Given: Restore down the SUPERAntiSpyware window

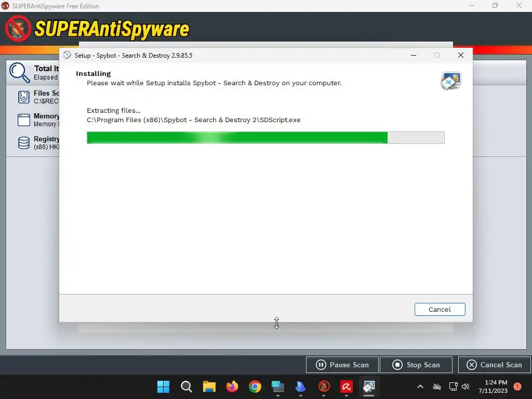Looking at the screenshot, I should 495,5.
